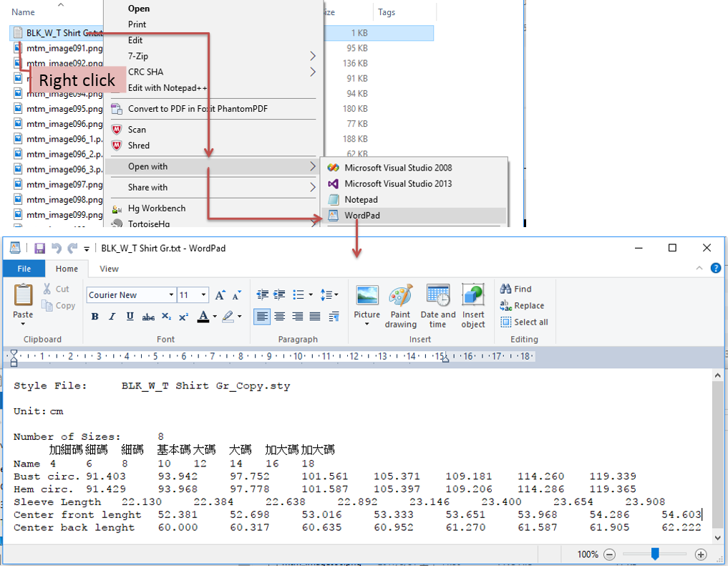Apply strikethrough formatting
Screen dimensions: 728x566
148,317
